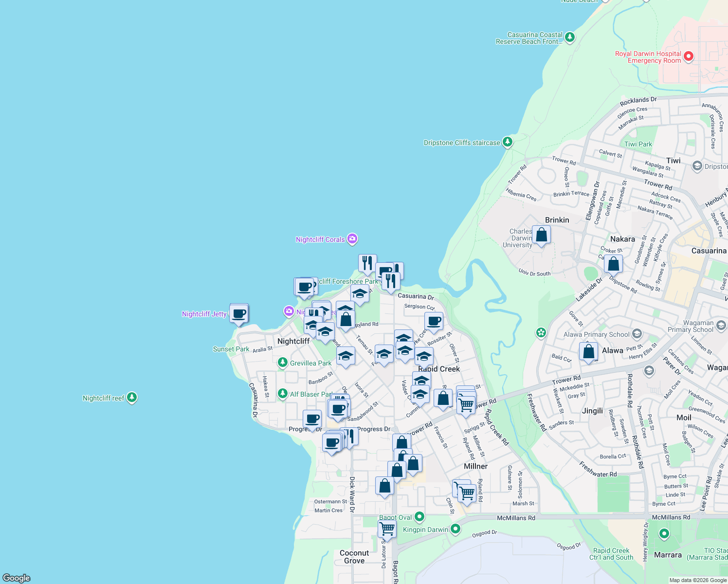Click the Rapid Creek Ctr'l and South label
The width and height of the screenshot is (728, 584).
click(x=611, y=554)
